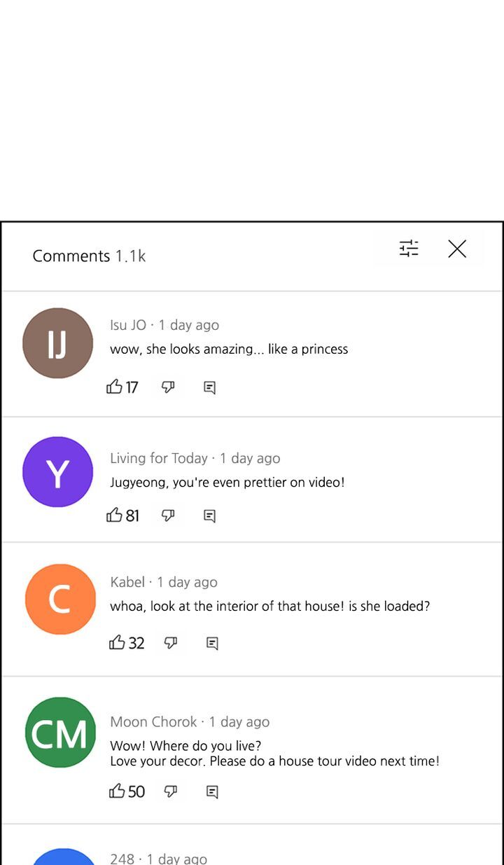Open Kabel's orange profile avatar
Viewport: 504px width, 865px height.
pos(60,600)
